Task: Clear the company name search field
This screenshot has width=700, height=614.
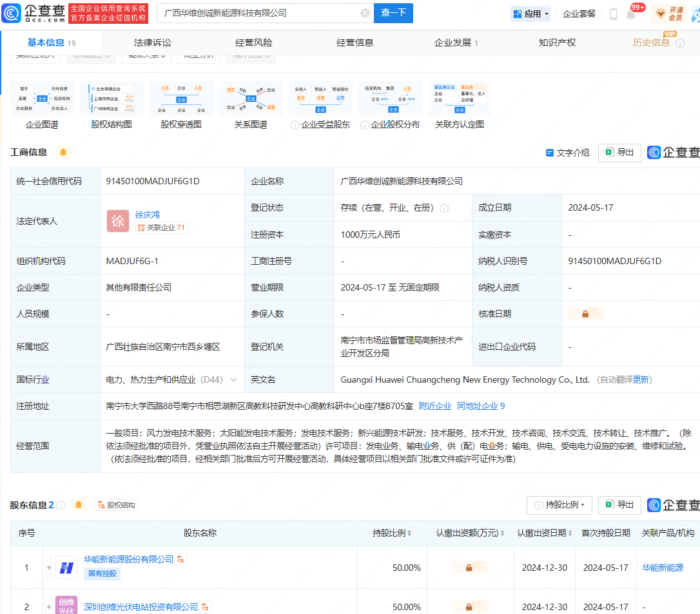Action: [365, 13]
